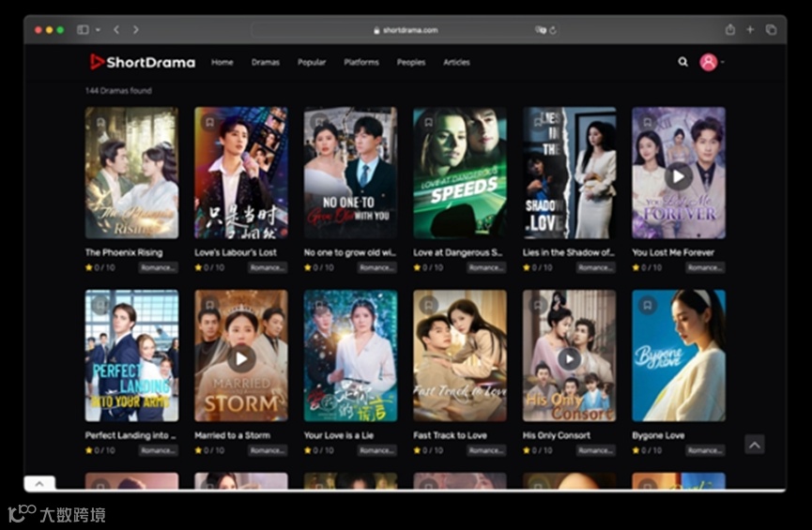Viewport: 812px width, 530px height.
Task: Open The Phoenix Rising poster
Action: pyautogui.click(x=131, y=173)
